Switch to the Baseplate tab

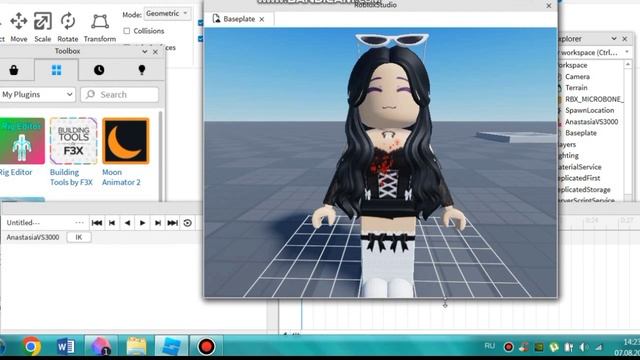(239, 19)
